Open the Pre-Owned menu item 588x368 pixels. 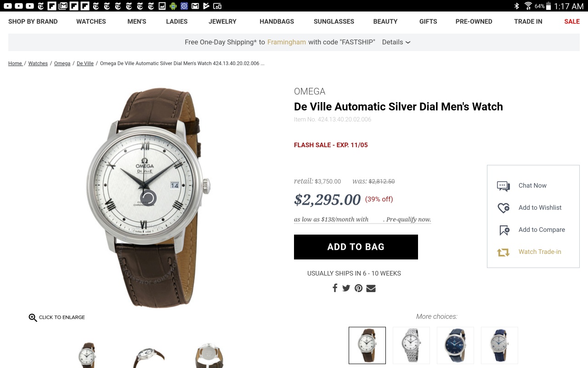pos(474,22)
